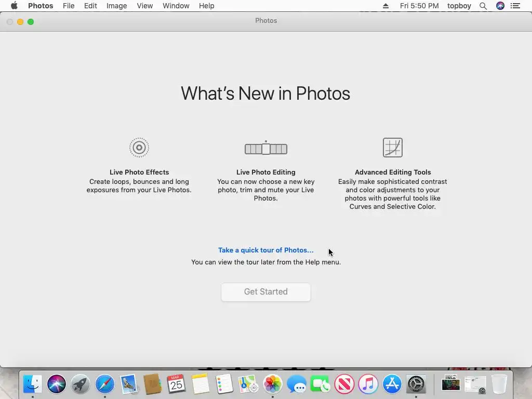This screenshot has height=399, width=532.
Task: Open the File menu
Action: click(69, 6)
